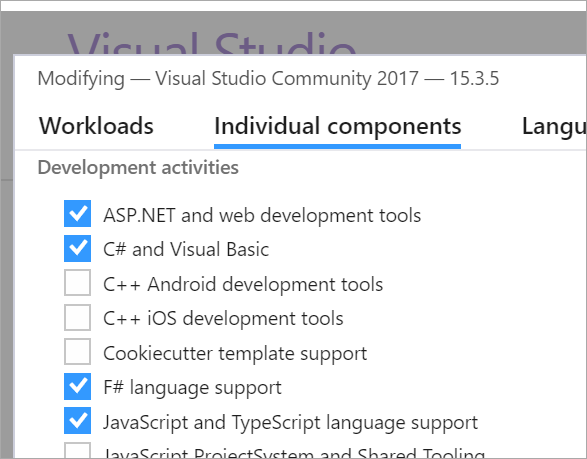Click the ASP.NET and web development tools label

262,216
